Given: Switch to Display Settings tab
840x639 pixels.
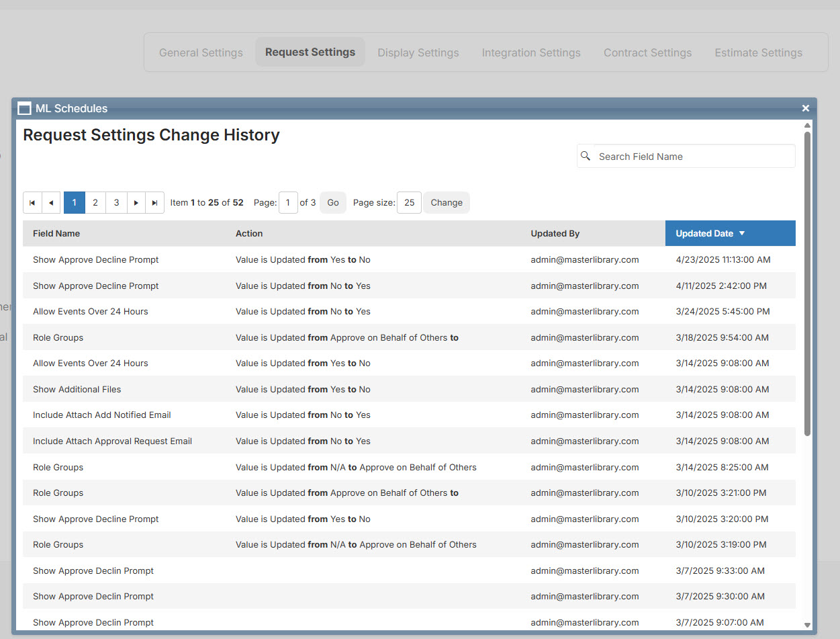Looking at the screenshot, I should click(418, 52).
